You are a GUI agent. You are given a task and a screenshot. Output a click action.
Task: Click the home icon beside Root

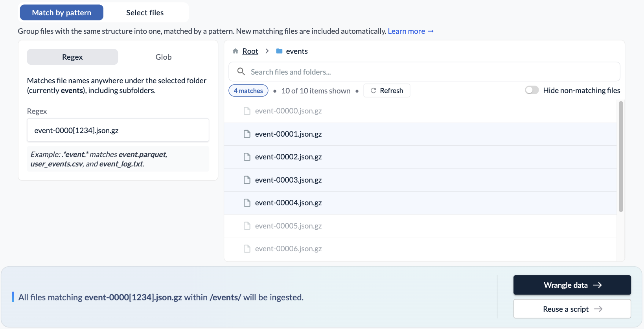pyautogui.click(x=236, y=51)
